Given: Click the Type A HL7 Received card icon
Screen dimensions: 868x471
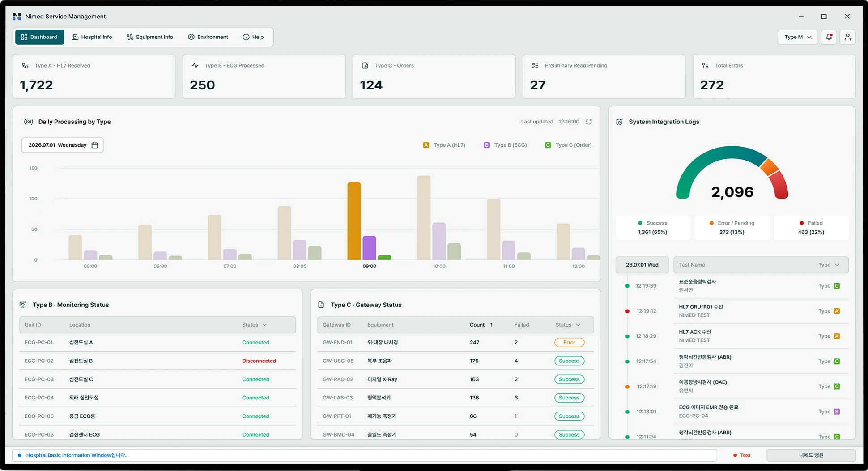Looking at the screenshot, I should click(x=25, y=65).
